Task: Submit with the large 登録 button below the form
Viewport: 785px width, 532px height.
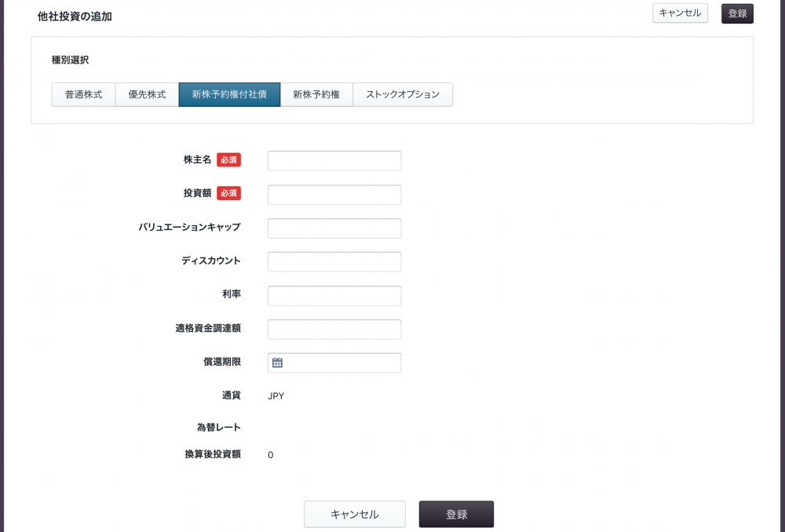Action: point(456,515)
